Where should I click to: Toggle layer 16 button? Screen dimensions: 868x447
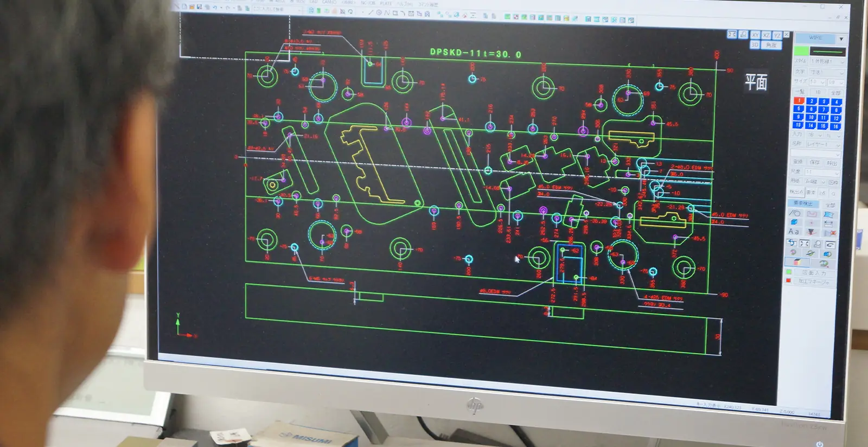(x=835, y=126)
